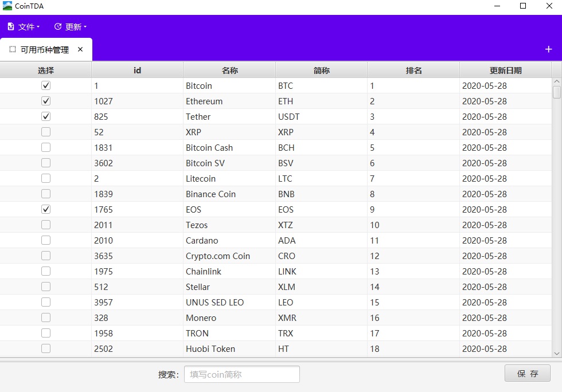Focus the coin abbreviation search field
The image size is (562, 392).
[x=242, y=374]
